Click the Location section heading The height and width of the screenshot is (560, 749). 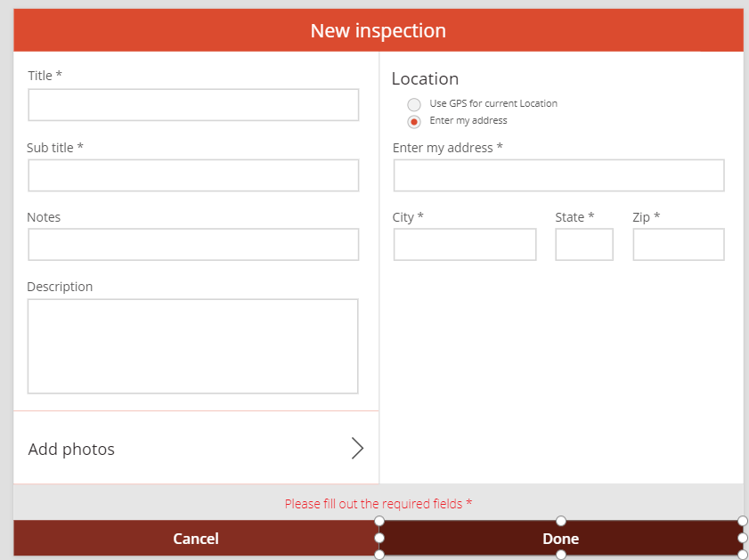[425, 78]
